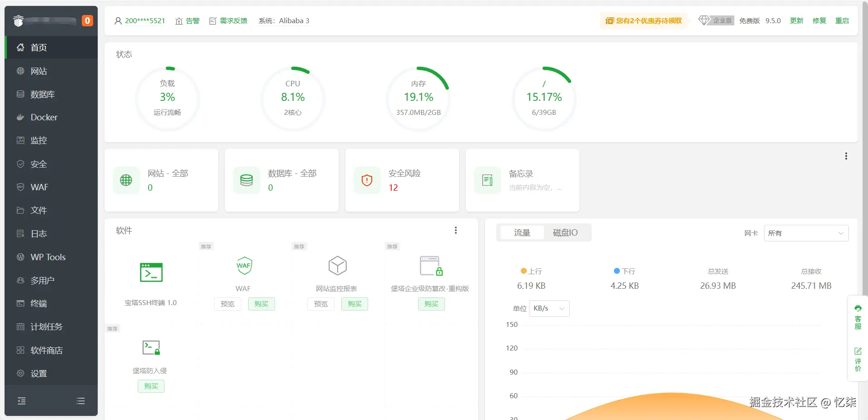The image size is (868, 420).
Task: Click 更新 to update the panel
Action: point(797,21)
